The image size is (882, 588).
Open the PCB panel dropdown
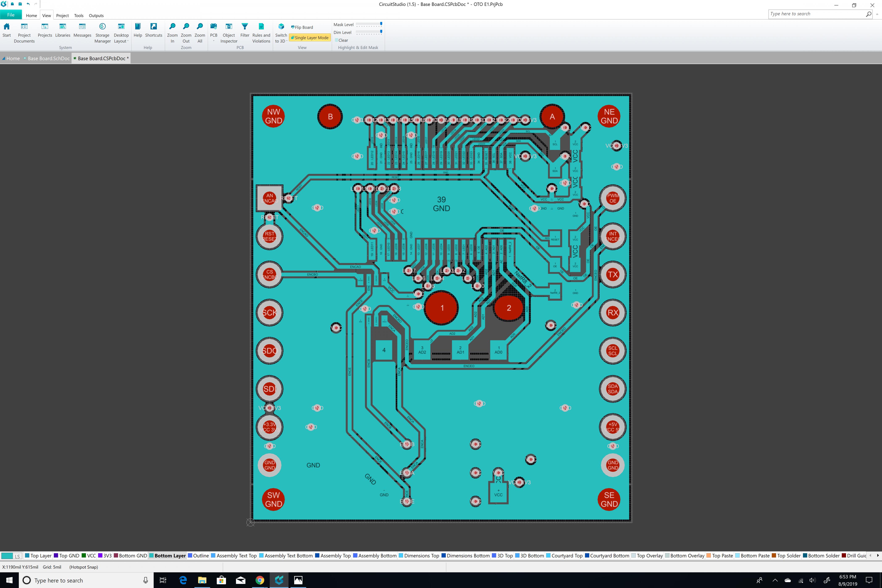(214, 32)
